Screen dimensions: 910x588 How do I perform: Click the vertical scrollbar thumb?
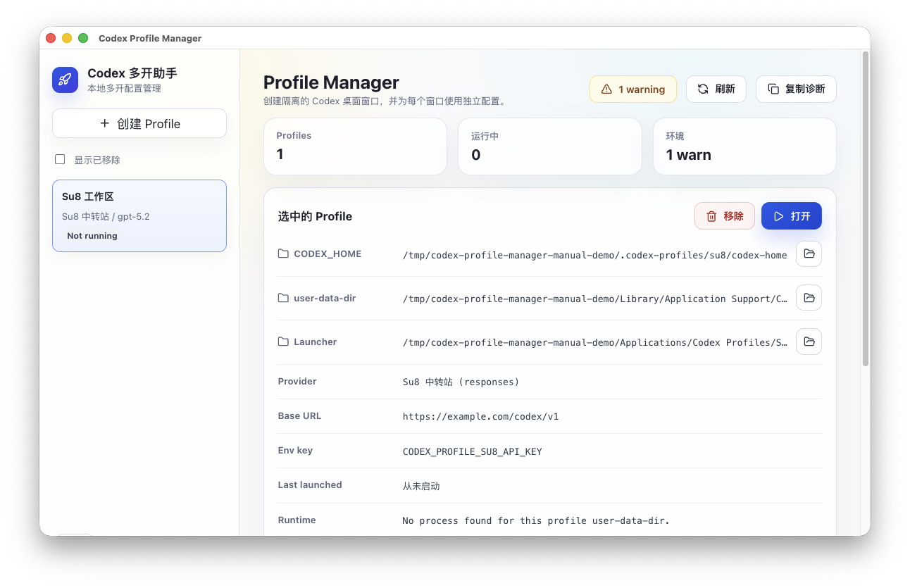[x=866, y=208]
